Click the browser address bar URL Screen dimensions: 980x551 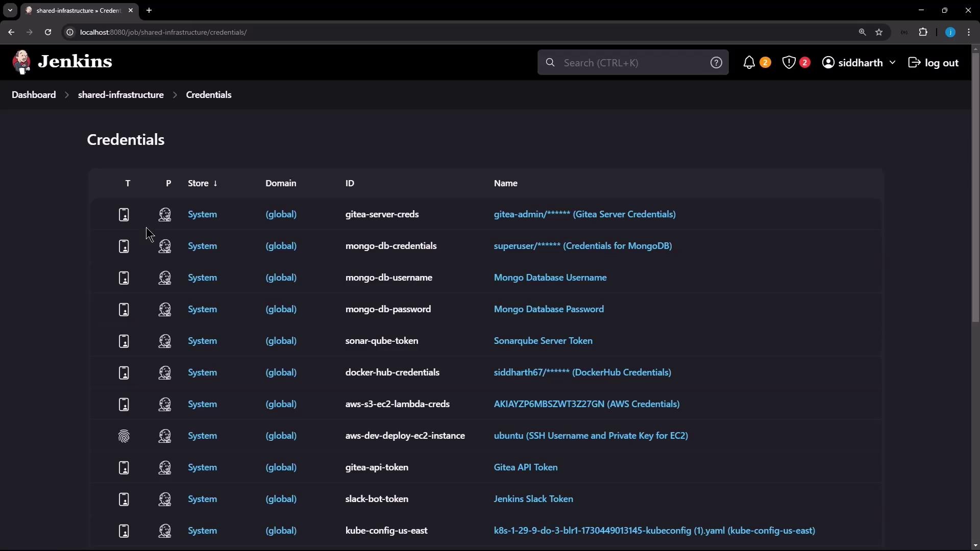coord(163,32)
